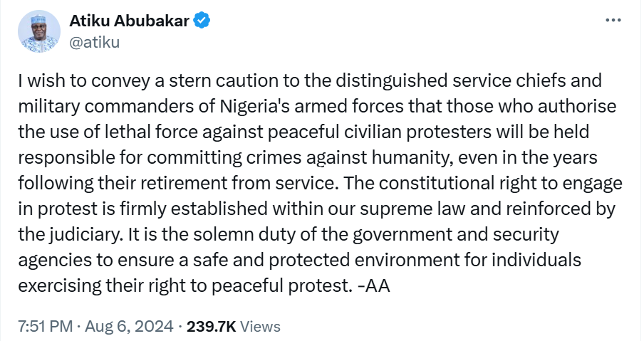This screenshot has width=644, height=341.
Task: Click the phrase 'the judiciary' in the tweet
Action: pos(70,235)
